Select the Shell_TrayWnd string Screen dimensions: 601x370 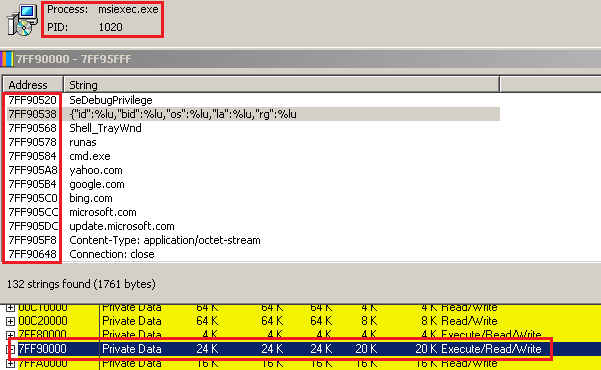coord(105,128)
